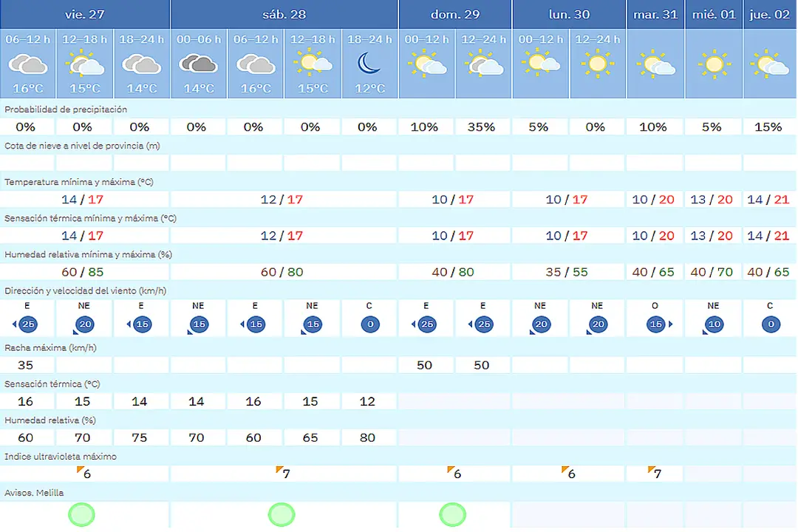
Task: Select the vie. 27 day header
Action: coord(84,14)
